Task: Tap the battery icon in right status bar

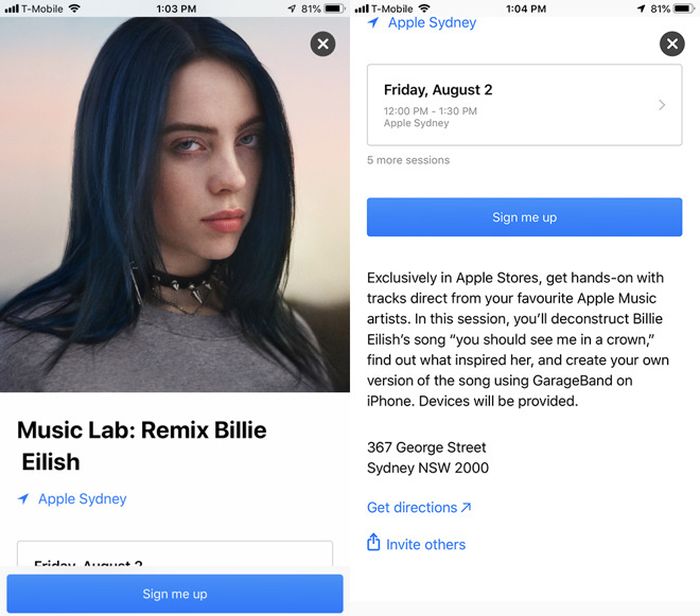Action: click(x=684, y=8)
